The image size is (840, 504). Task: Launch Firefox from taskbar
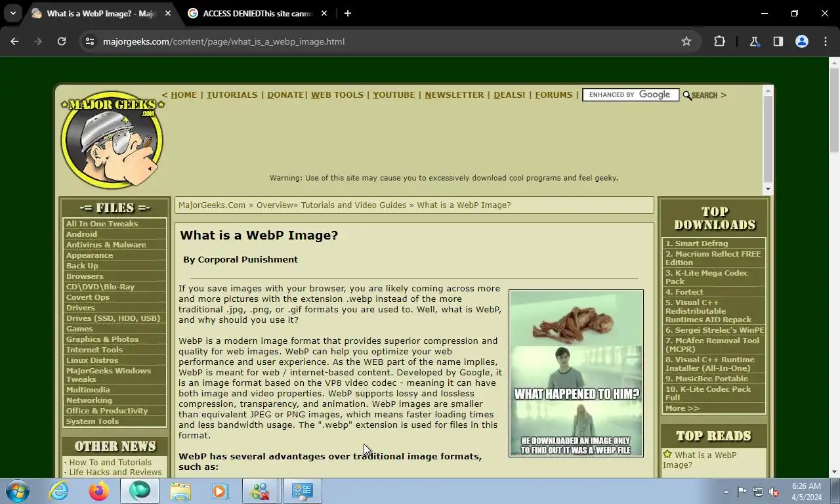tap(99, 491)
